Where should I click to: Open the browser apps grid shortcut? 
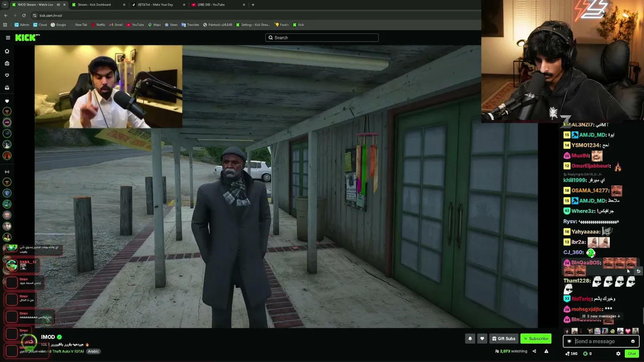click(x=6, y=25)
